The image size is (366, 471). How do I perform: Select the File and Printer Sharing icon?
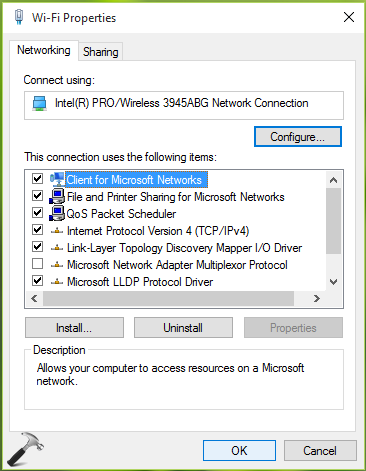click(x=57, y=196)
